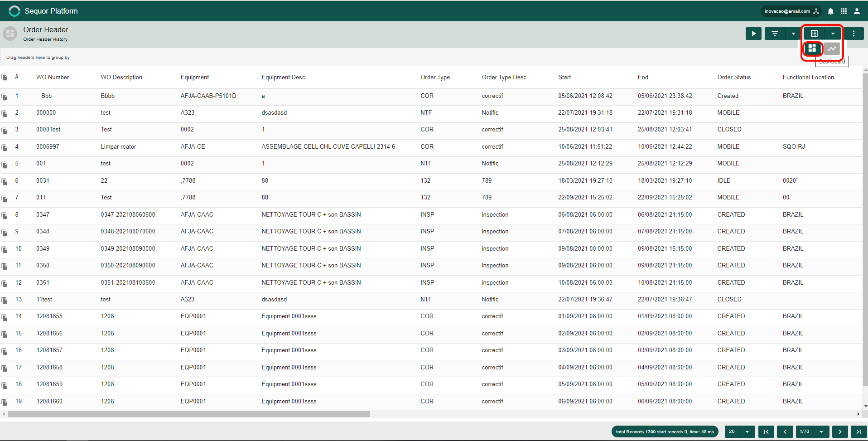Copy the row with WO Number 12081659

tap(5, 386)
